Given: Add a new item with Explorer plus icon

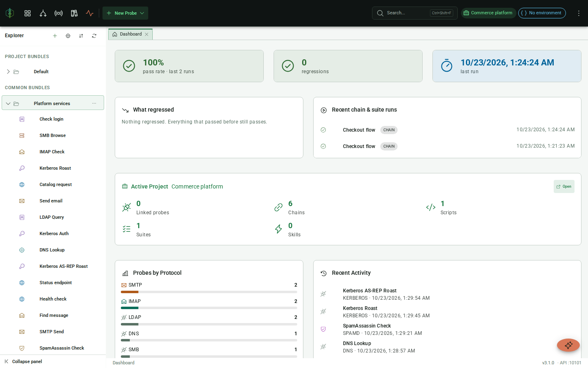Looking at the screenshot, I should pyautogui.click(x=55, y=36).
